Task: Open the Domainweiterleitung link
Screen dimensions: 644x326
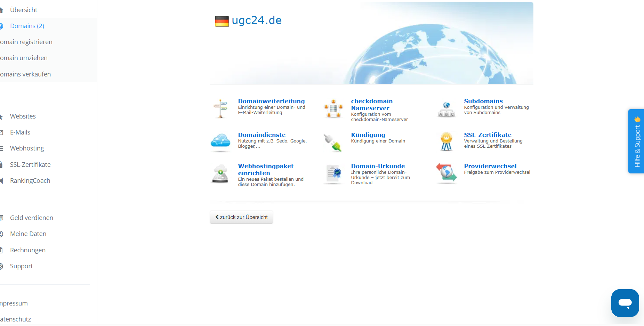Action: tap(271, 101)
